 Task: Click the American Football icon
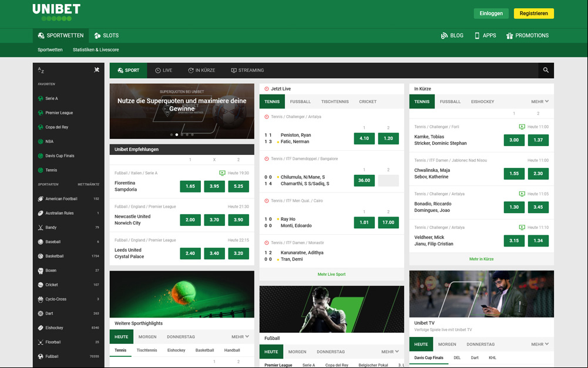tap(41, 199)
